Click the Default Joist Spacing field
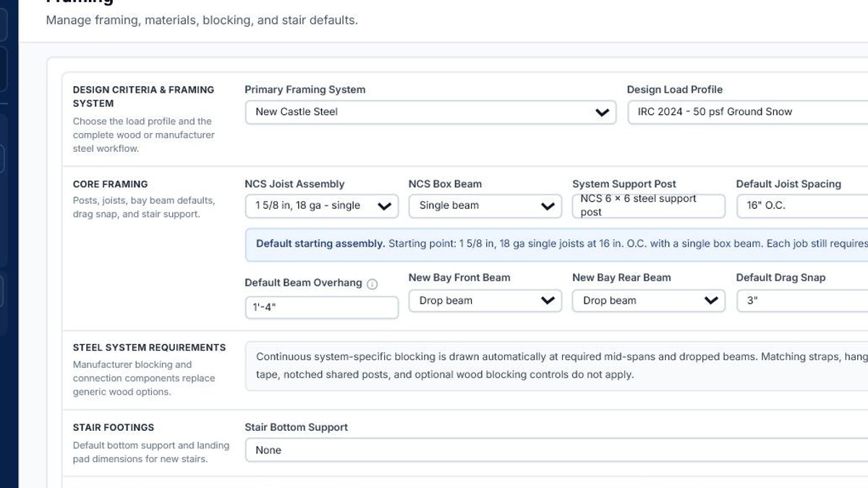This screenshot has height=488, width=868. [802, 206]
